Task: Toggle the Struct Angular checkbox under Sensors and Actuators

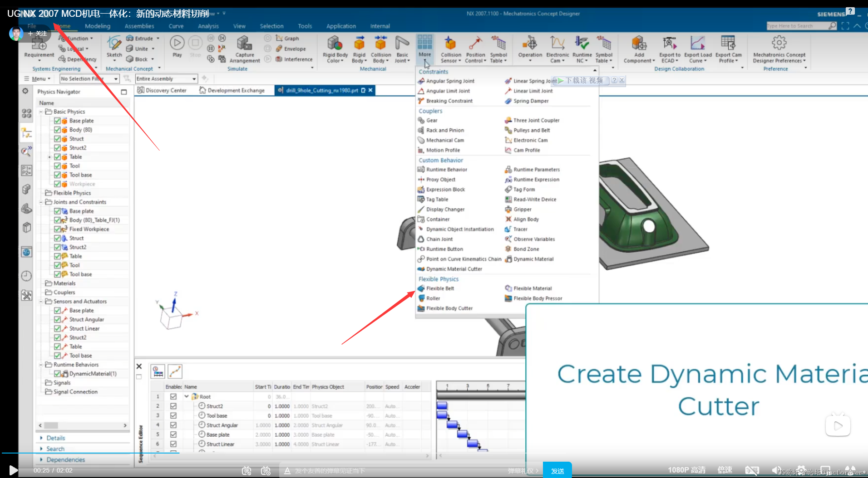Action: coord(57,319)
